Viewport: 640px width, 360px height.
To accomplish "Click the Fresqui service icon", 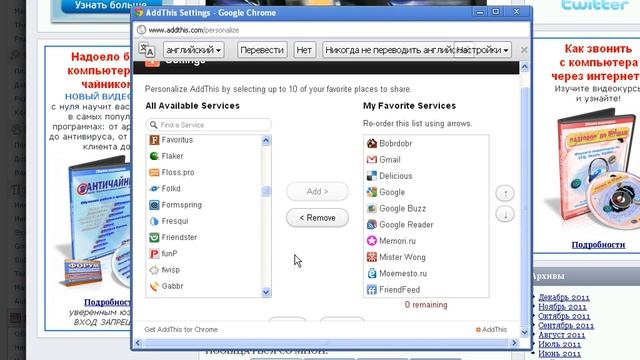I will [154, 221].
